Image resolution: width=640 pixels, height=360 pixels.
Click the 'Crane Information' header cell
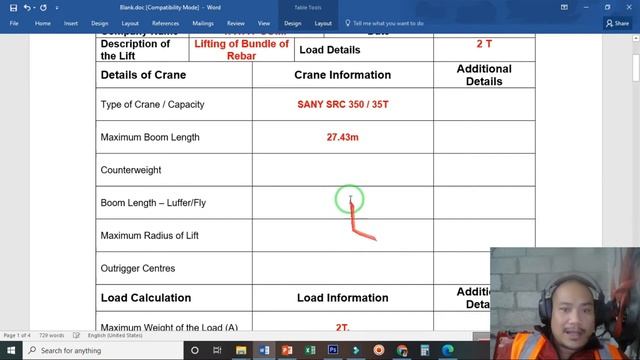(342, 75)
